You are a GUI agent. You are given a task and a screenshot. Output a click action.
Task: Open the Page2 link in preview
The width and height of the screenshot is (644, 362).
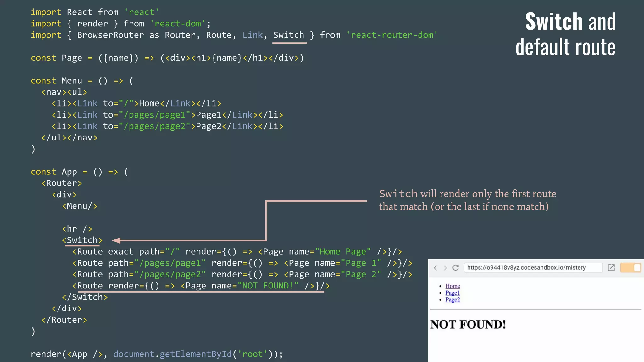[x=452, y=299]
